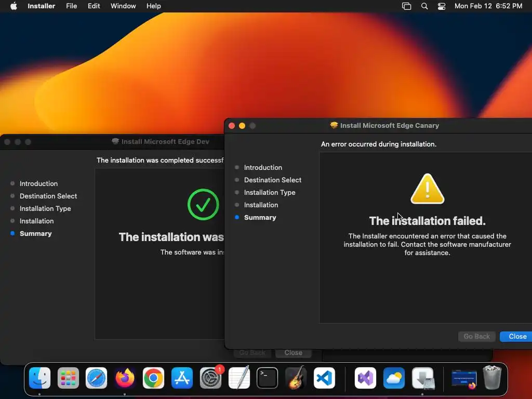
Task: Open the minimized window thumbnail in Dock
Action: click(464, 379)
